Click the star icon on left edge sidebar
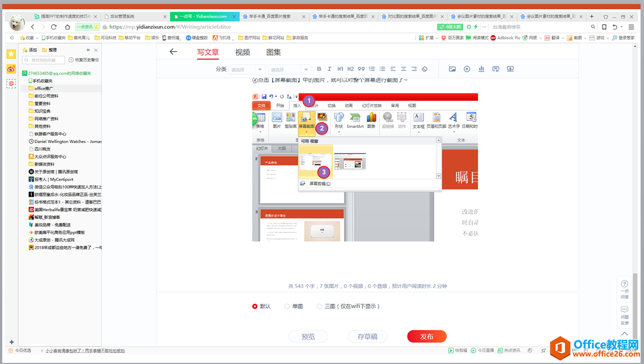644x364 pixels. click(11, 53)
